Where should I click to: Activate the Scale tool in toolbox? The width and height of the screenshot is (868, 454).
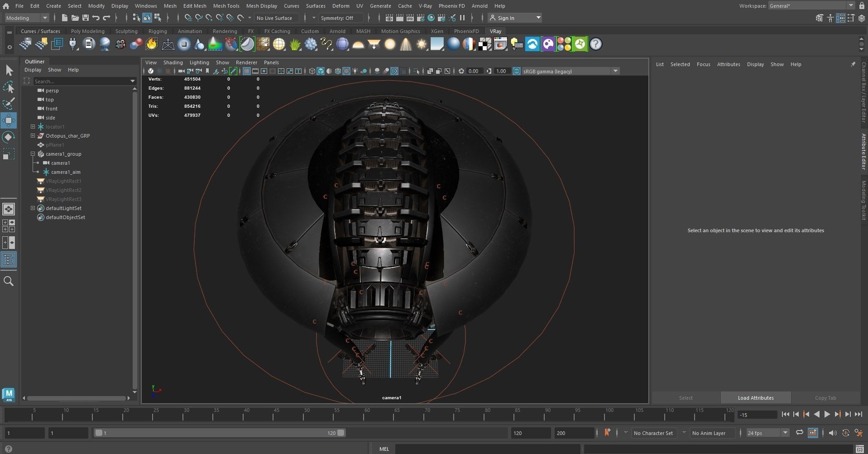point(9,154)
